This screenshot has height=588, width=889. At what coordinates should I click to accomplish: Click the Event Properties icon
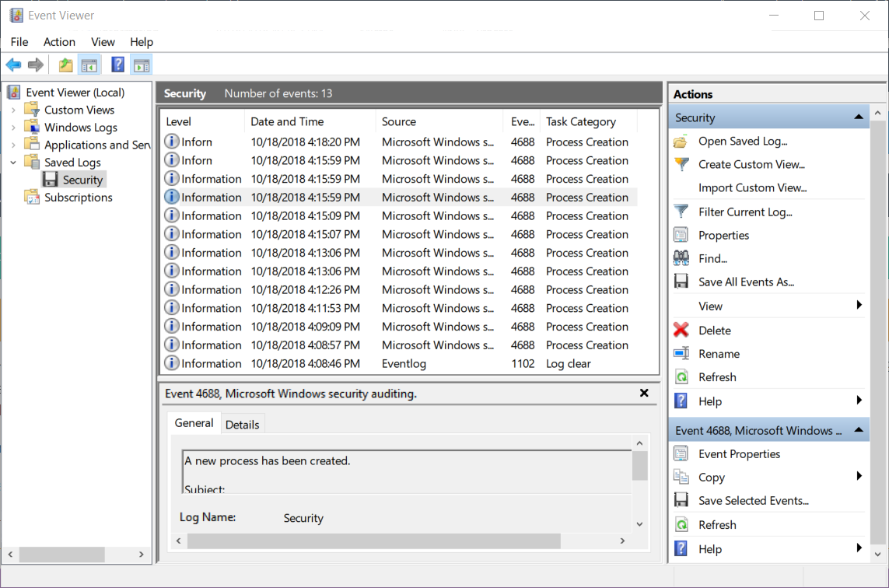point(681,453)
